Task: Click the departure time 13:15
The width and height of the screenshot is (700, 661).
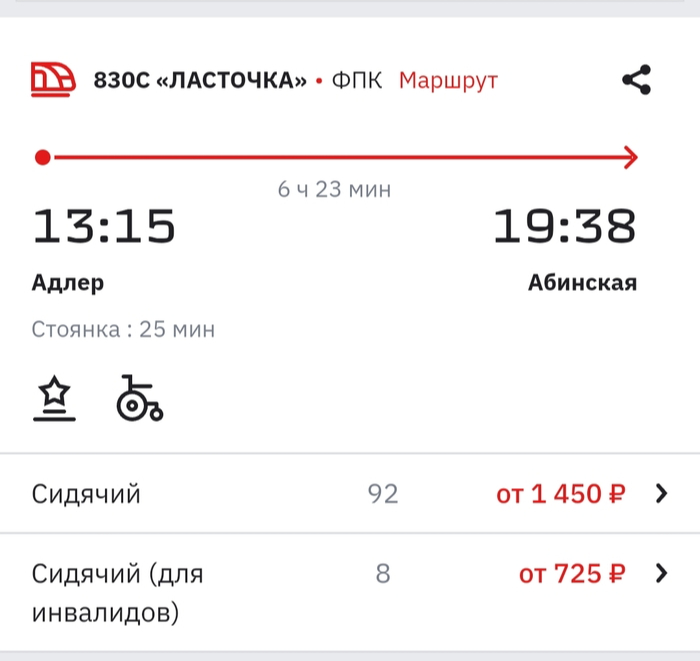Action: (x=104, y=227)
